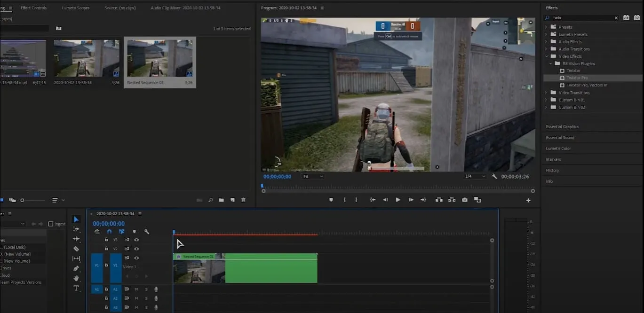Select the Slip tool

pyautogui.click(x=76, y=258)
